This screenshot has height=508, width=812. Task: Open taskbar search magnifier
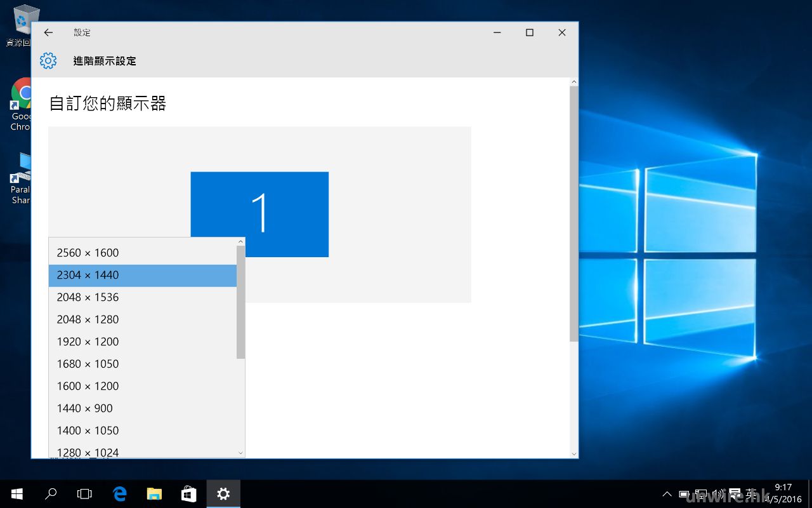51,493
